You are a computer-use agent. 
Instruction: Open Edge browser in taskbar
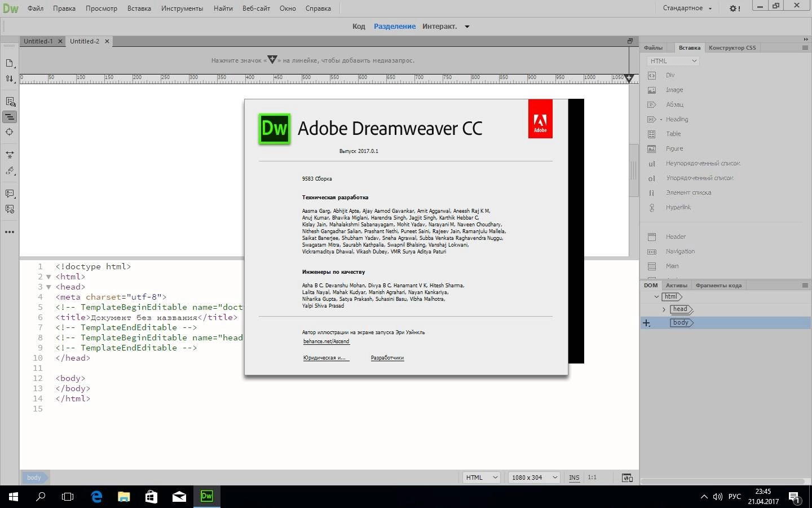point(96,497)
